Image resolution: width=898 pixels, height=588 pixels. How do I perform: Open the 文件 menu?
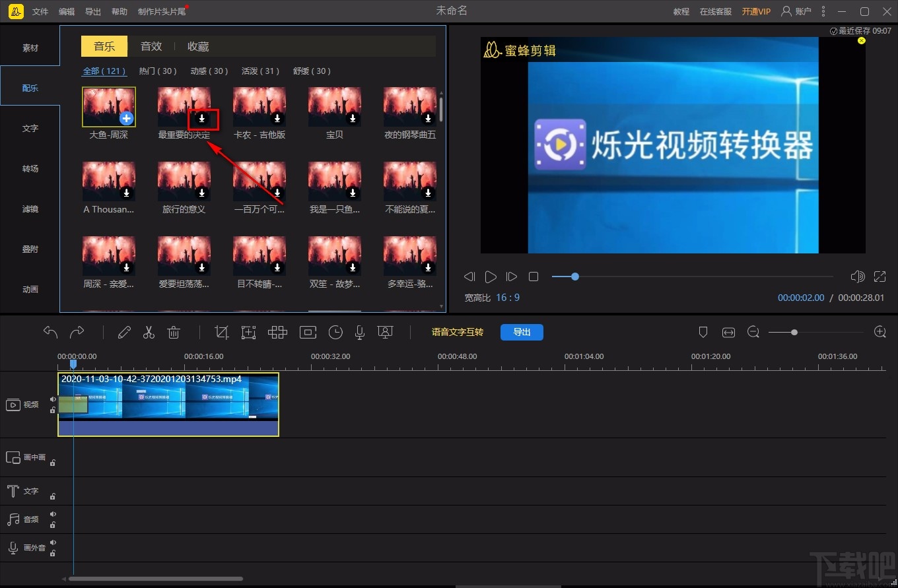40,12
